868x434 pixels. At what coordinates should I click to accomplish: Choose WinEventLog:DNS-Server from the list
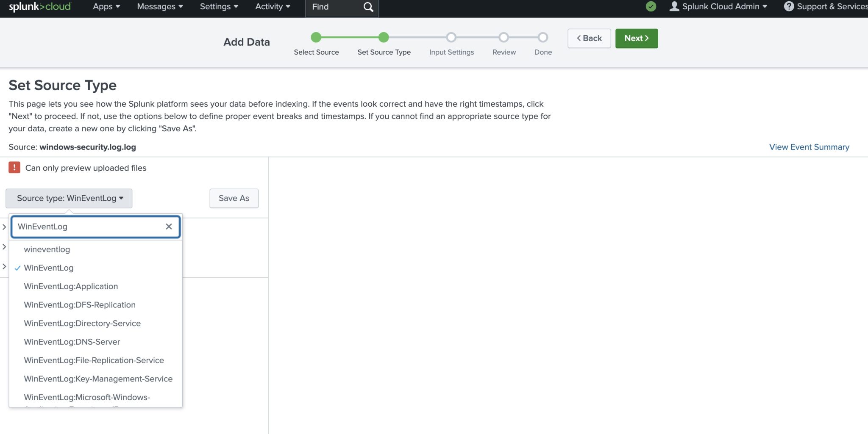tap(72, 342)
